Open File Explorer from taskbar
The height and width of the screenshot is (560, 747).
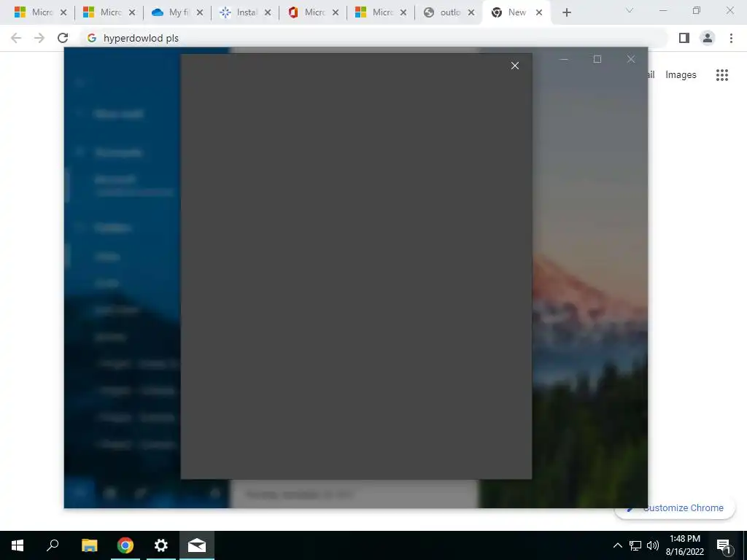[x=89, y=545]
